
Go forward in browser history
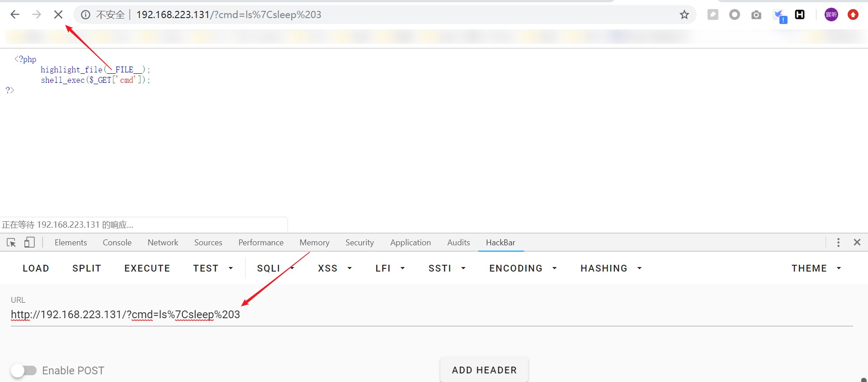pyautogui.click(x=37, y=14)
